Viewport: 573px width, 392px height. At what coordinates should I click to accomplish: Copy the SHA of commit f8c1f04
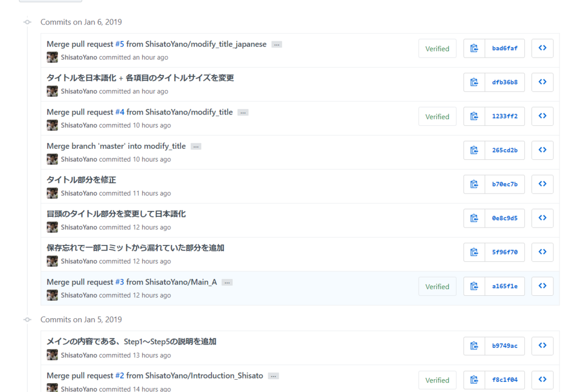pyautogui.click(x=473, y=380)
